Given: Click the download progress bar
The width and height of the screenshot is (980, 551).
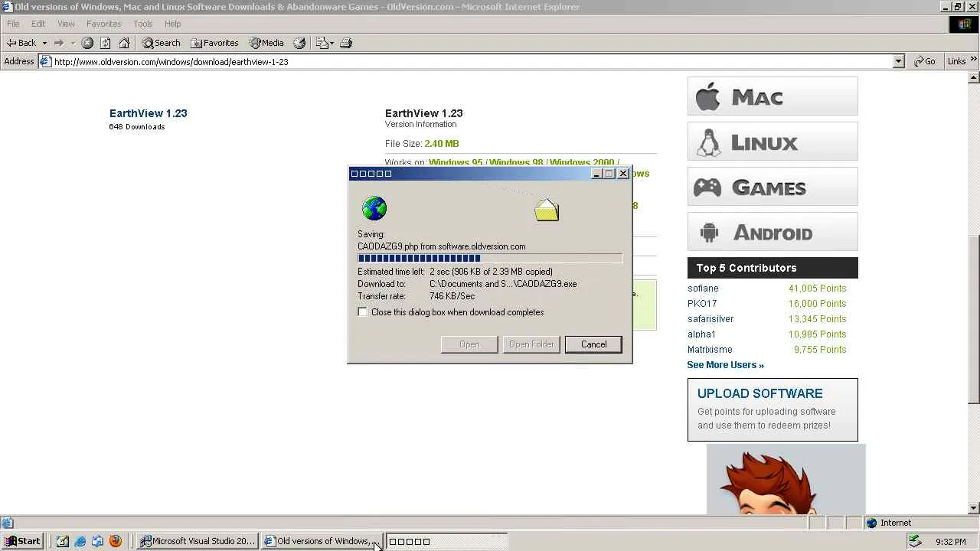Looking at the screenshot, I should coord(490,259).
